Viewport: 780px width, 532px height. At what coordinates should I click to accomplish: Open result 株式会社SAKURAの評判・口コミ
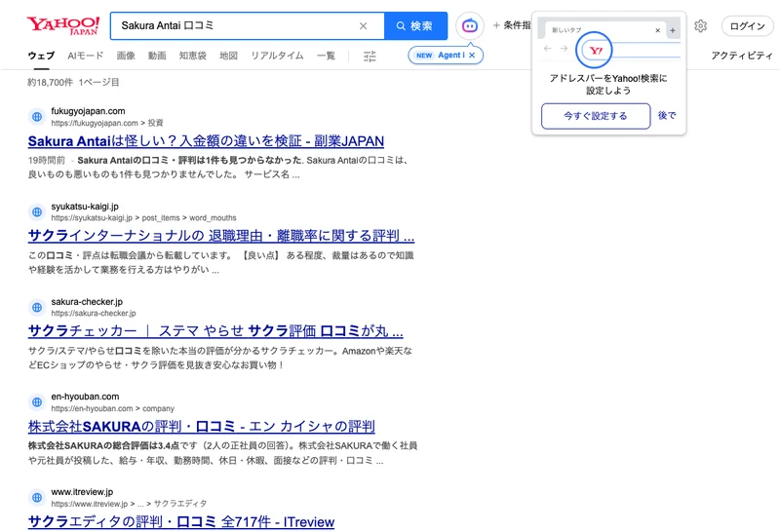pyautogui.click(x=202, y=427)
